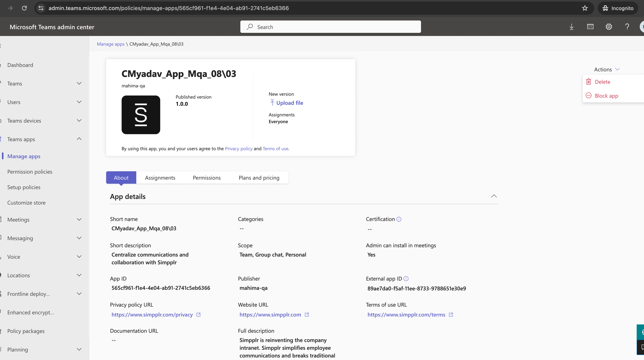Click the External app ID info icon
Image resolution: width=644 pixels, height=360 pixels.
click(406, 279)
